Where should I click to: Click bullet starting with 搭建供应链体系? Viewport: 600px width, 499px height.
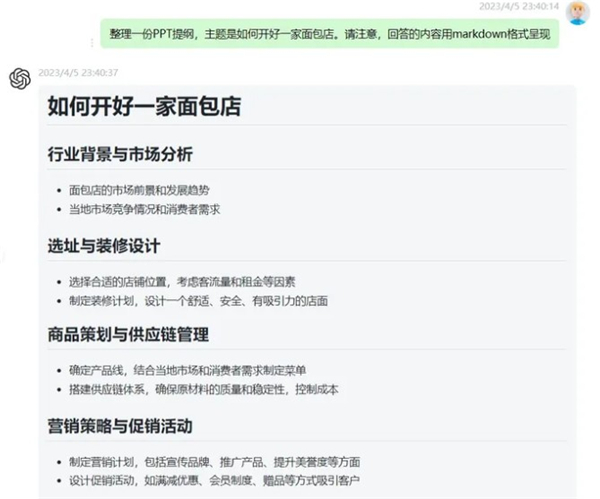pos(204,390)
